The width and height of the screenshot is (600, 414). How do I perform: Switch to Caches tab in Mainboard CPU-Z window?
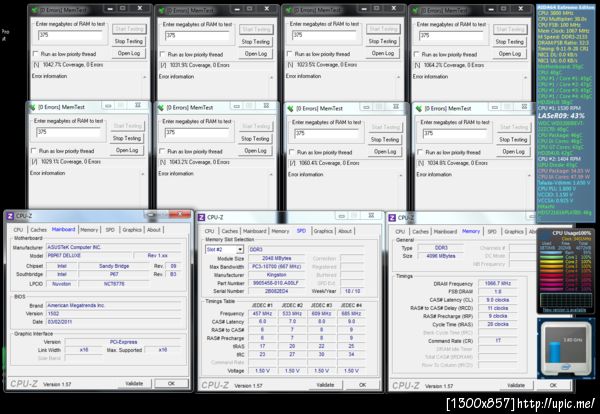click(39, 230)
